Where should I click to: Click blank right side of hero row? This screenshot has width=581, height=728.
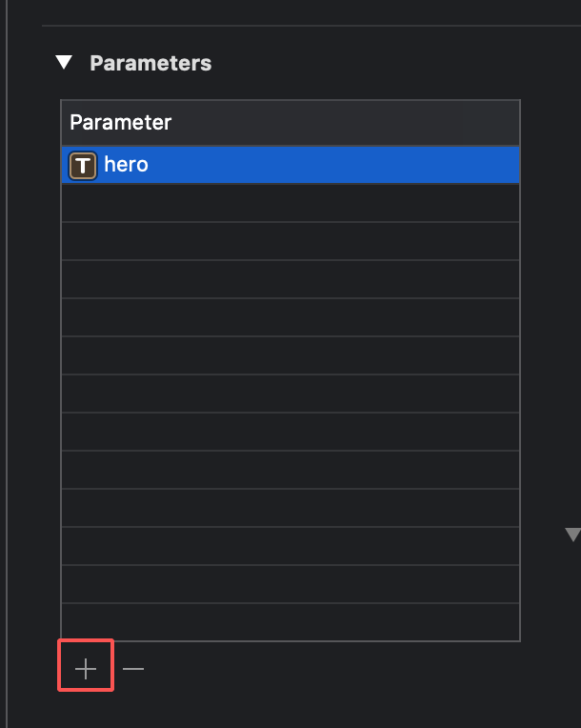381,165
